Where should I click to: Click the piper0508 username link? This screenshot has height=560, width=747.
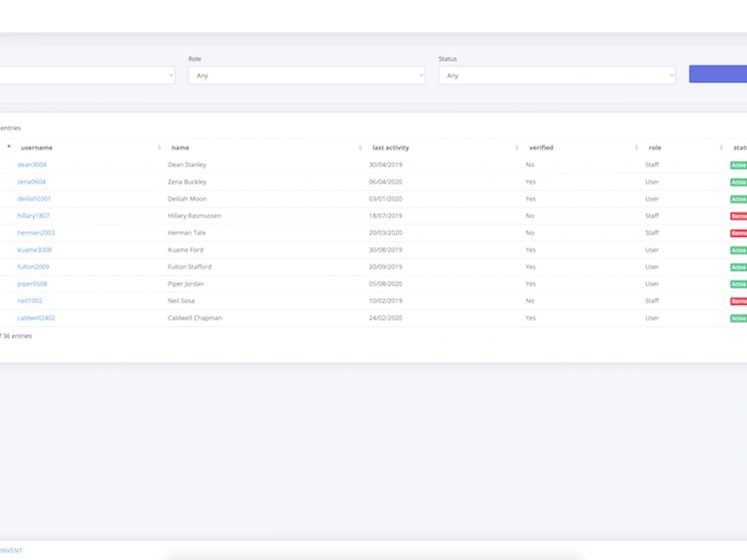coord(32,284)
